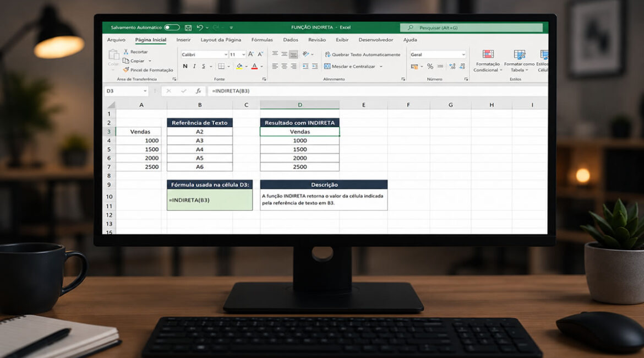Viewport: 644px width, 358px height.
Task: Click the Pesquisar search box
Action: [471, 28]
